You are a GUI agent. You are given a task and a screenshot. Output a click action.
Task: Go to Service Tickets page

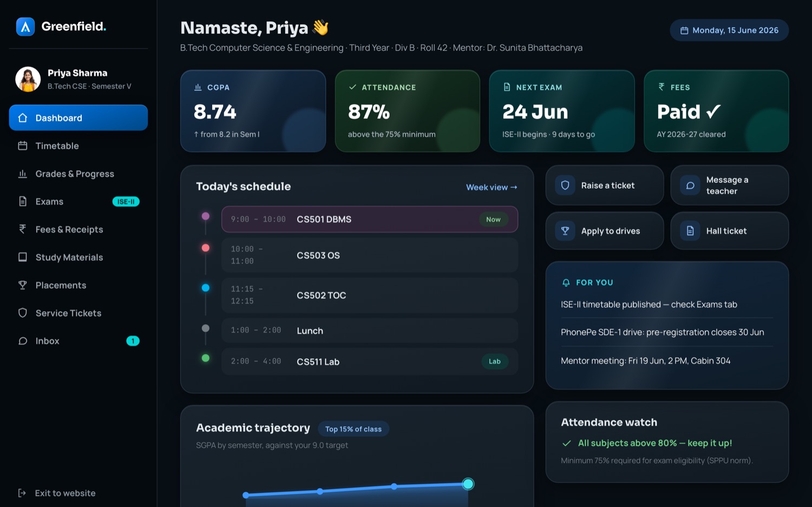pos(78,313)
